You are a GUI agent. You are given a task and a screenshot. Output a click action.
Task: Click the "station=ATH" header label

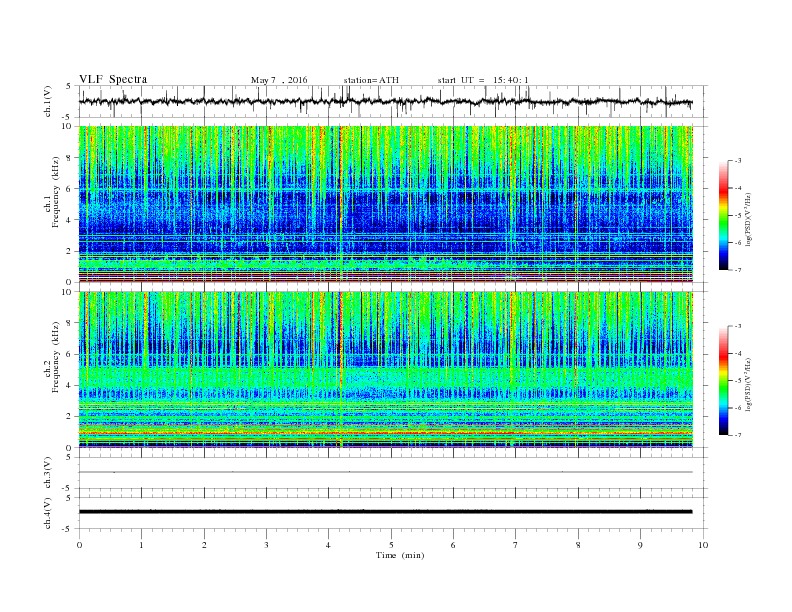pyautogui.click(x=371, y=80)
